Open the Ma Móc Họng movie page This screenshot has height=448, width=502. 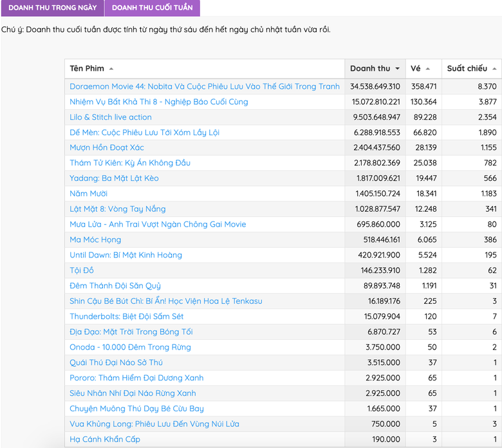point(95,239)
